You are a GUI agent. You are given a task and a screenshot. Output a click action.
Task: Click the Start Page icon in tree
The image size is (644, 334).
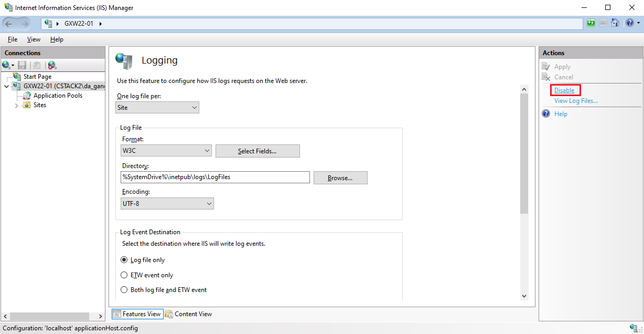tap(18, 77)
